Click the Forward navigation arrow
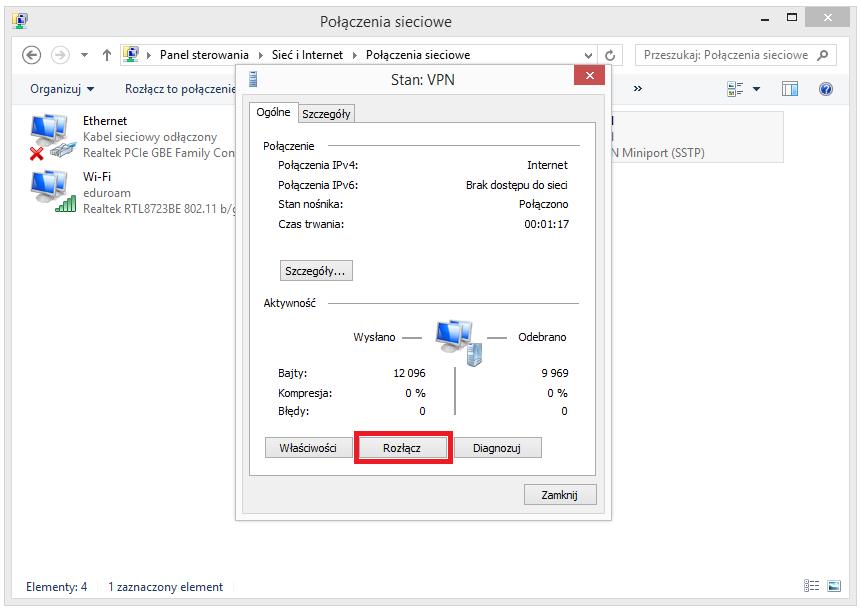 (60, 55)
